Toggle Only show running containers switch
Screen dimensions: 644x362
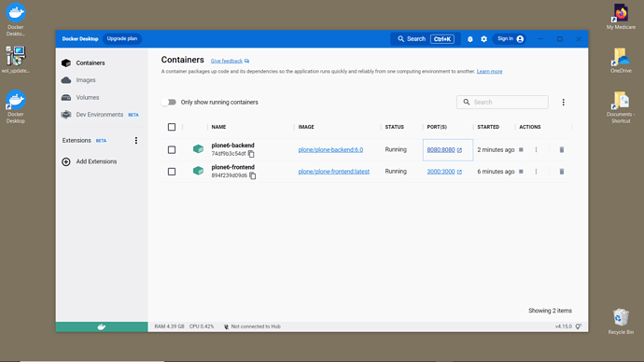(169, 103)
